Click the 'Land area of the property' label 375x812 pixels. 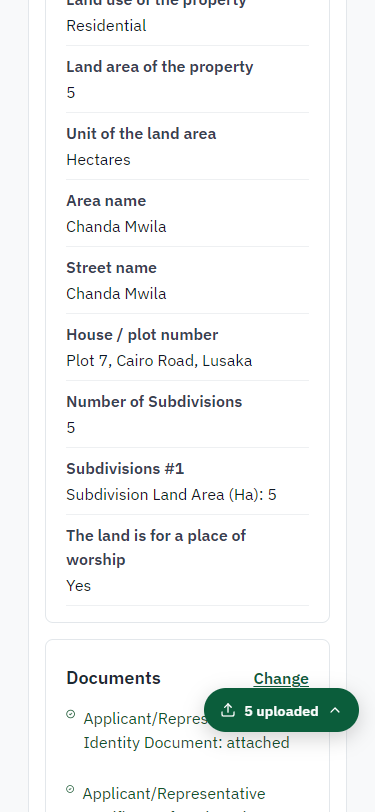160,67
